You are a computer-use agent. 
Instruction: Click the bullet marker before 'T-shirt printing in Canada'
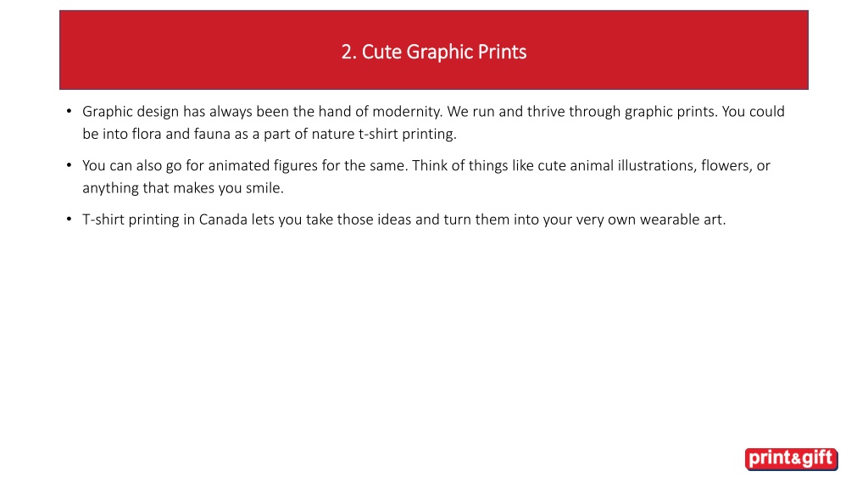[x=70, y=219]
